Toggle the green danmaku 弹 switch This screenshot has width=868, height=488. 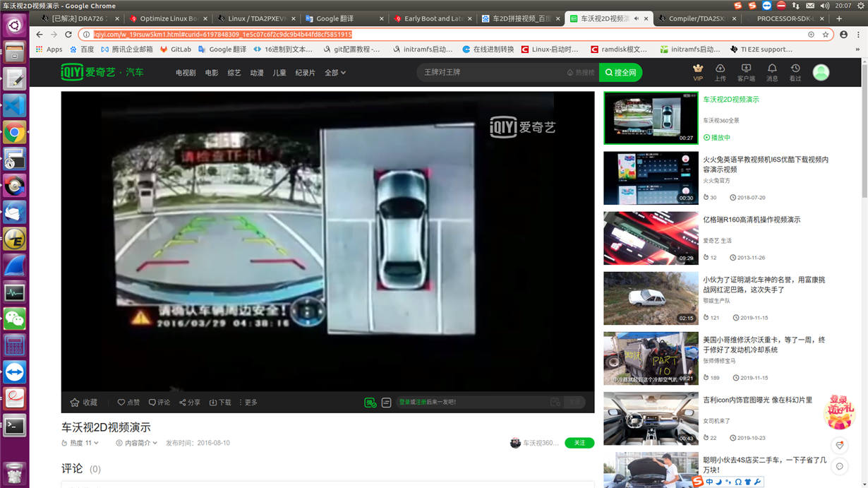point(370,403)
